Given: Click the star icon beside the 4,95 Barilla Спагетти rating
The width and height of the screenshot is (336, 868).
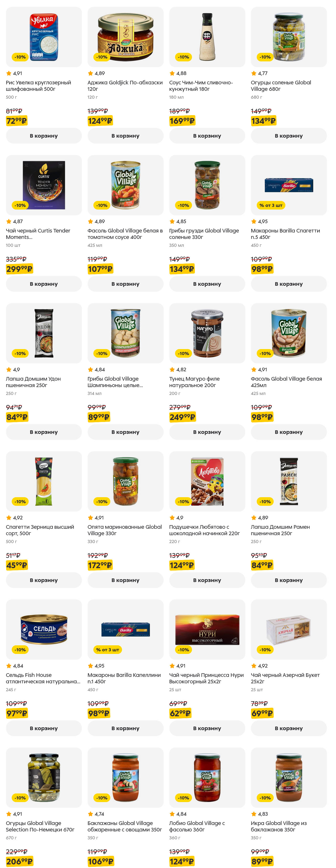Looking at the screenshot, I should point(254,221).
